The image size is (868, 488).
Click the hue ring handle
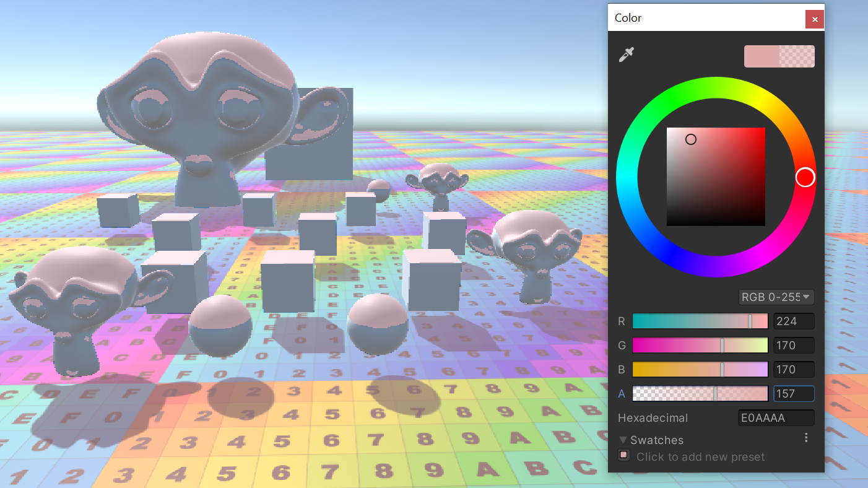click(x=805, y=177)
